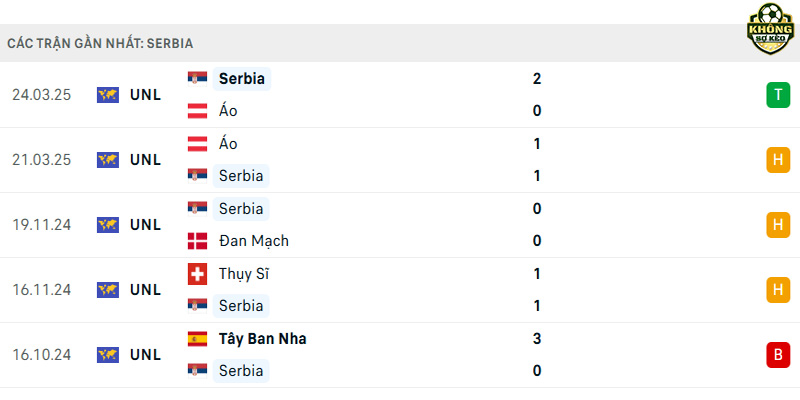The width and height of the screenshot is (800, 400).
Task: Click the H badge for 16.11.24 match
Action: point(778,290)
